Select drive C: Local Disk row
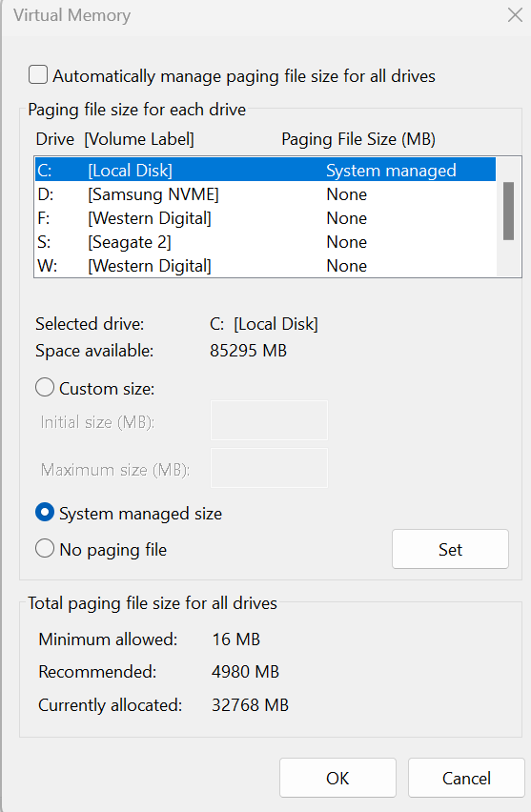 (x=265, y=170)
